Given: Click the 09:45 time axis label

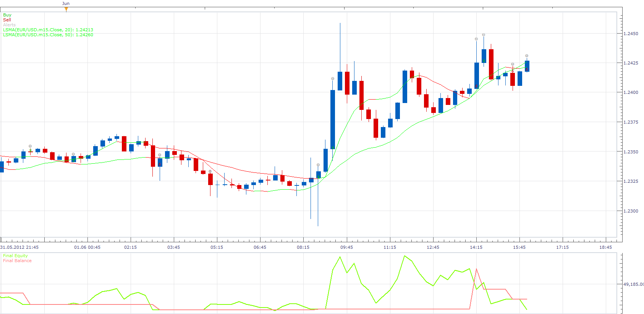Looking at the screenshot, I should click(346, 247).
